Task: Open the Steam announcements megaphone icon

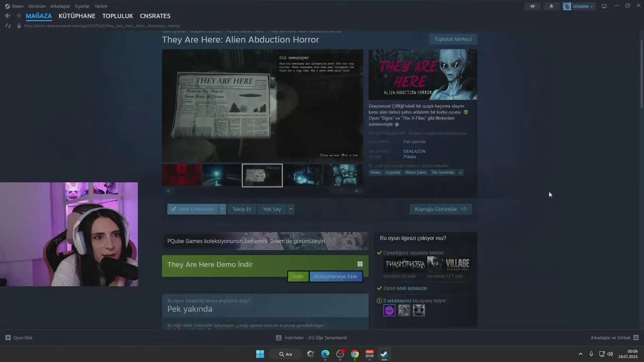Action: coord(532,6)
